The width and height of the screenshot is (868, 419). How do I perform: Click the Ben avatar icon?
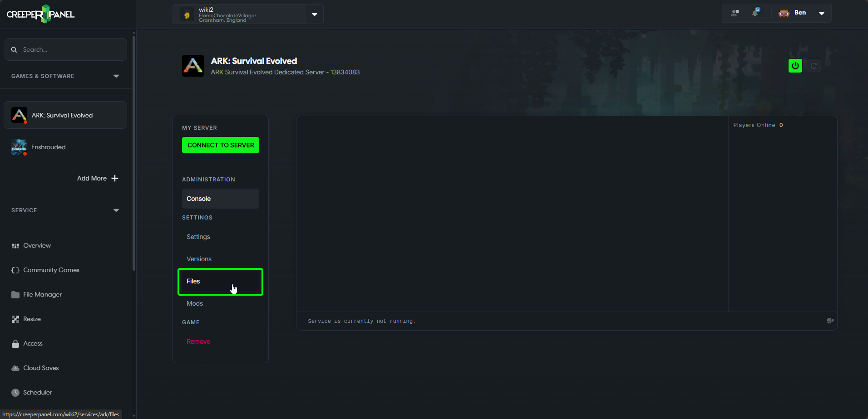pos(784,13)
